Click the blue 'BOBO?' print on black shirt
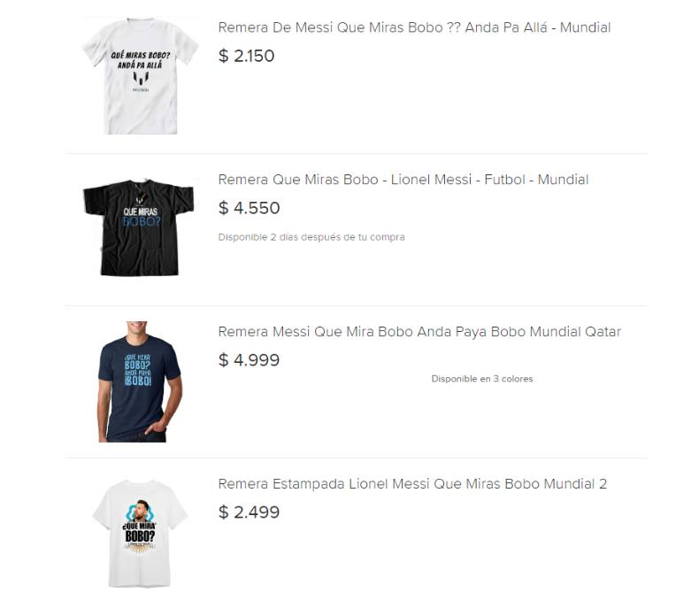699x616 pixels. [x=141, y=221]
